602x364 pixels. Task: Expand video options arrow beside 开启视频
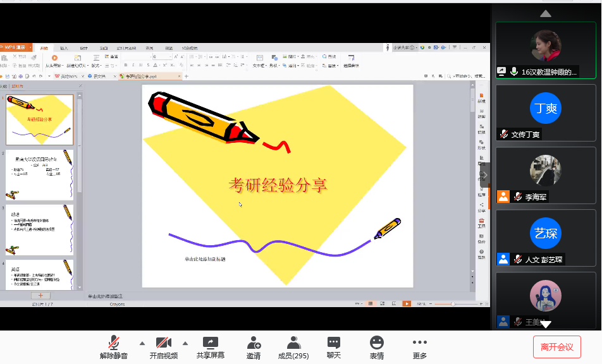click(x=185, y=343)
